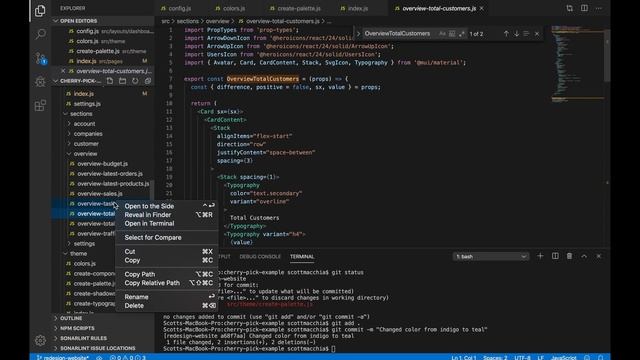640x360 pixels.
Task: Expand the replace row in find widget
Action: 358,34
